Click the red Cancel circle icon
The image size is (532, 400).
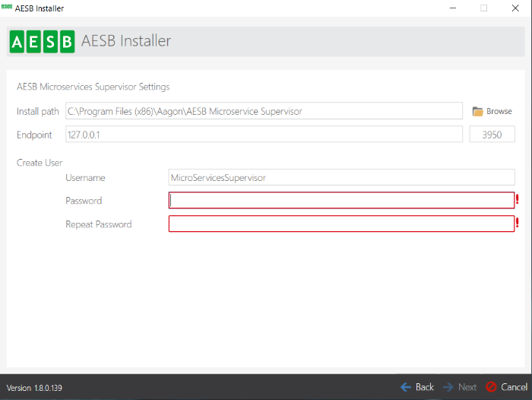click(x=491, y=387)
